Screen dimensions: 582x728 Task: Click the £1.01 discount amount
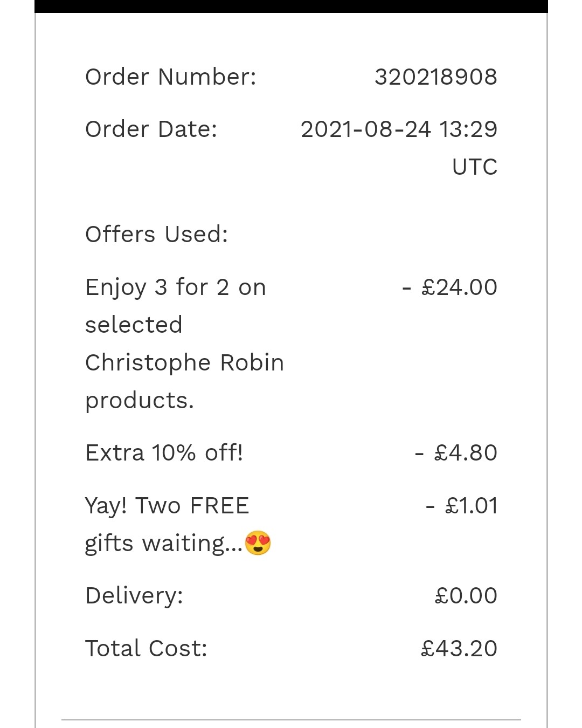click(x=470, y=506)
